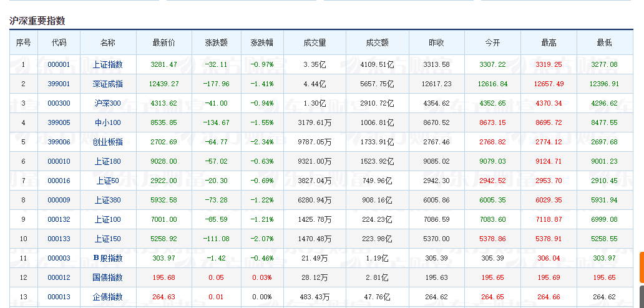Open the 企债指数 link
This screenshot has width=644, height=308.
click(x=107, y=297)
